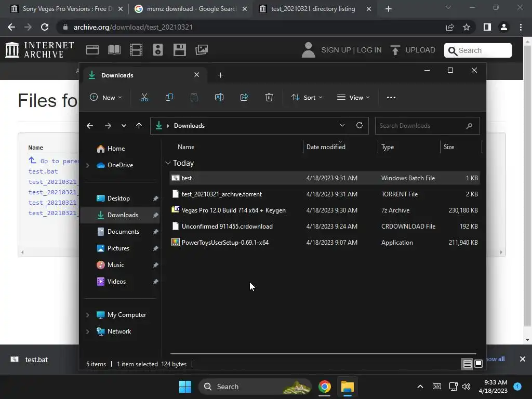532x399 pixels.
Task: Expand Network in navigation pane
Action: pos(87,331)
